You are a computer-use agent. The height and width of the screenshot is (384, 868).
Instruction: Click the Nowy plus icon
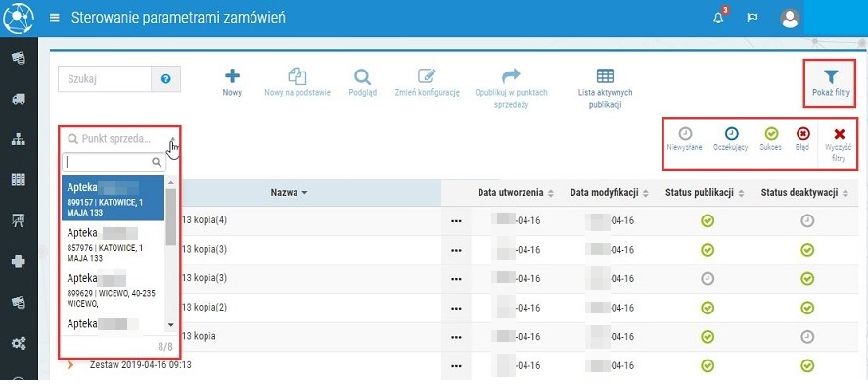click(232, 76)
